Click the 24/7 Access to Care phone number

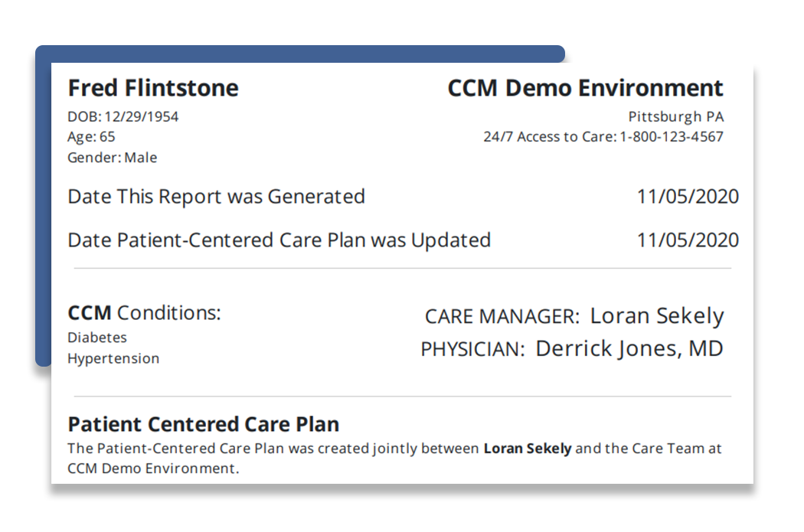point(672,137)
